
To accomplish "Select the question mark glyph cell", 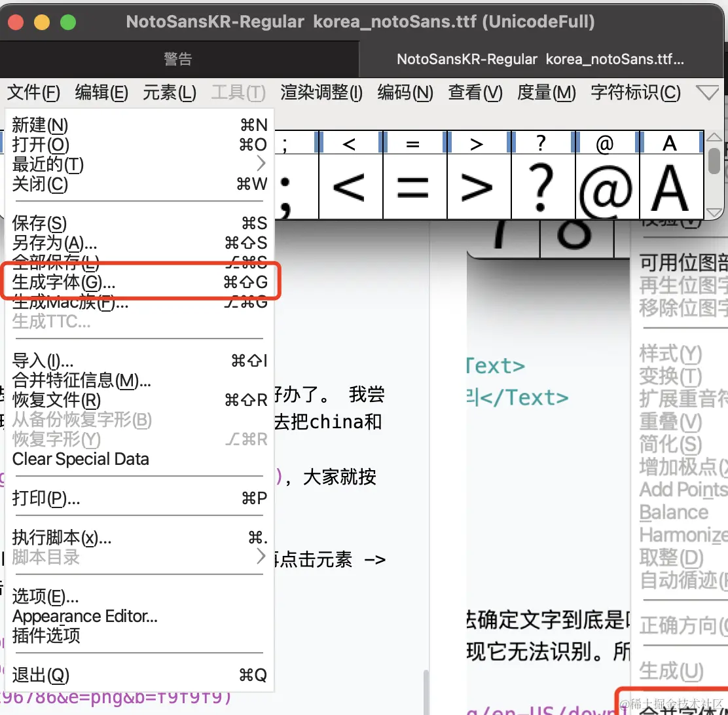I will (x=543, y=186).
